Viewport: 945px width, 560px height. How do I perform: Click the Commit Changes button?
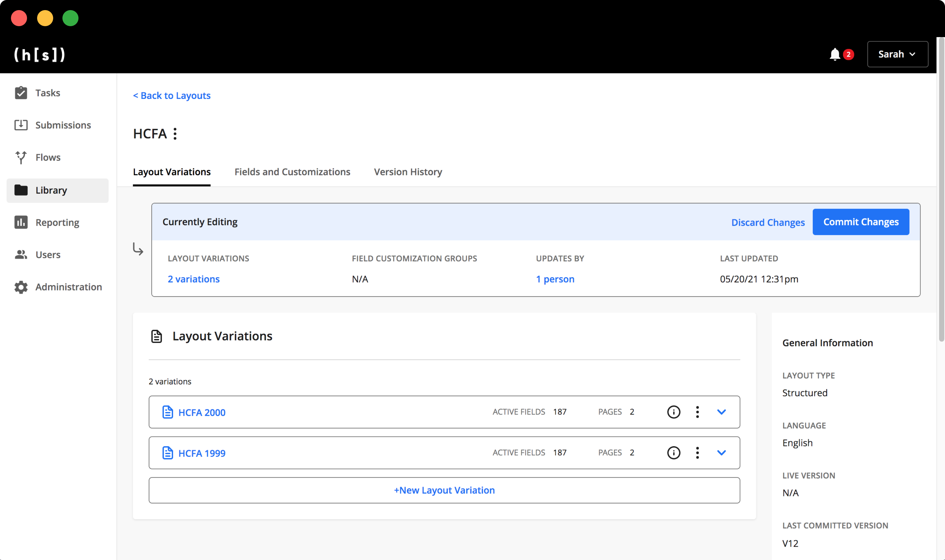[860, 222]
